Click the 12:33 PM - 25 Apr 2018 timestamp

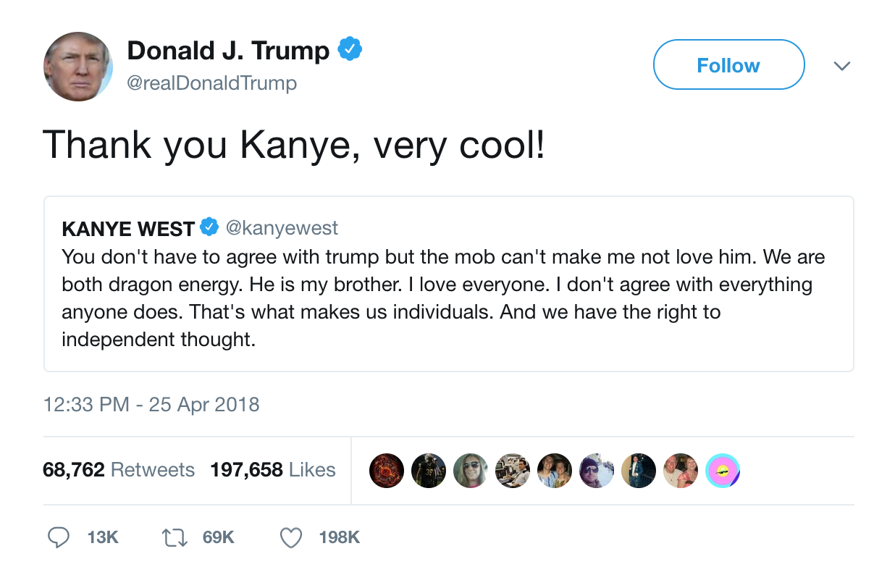[x=151, y=404]
